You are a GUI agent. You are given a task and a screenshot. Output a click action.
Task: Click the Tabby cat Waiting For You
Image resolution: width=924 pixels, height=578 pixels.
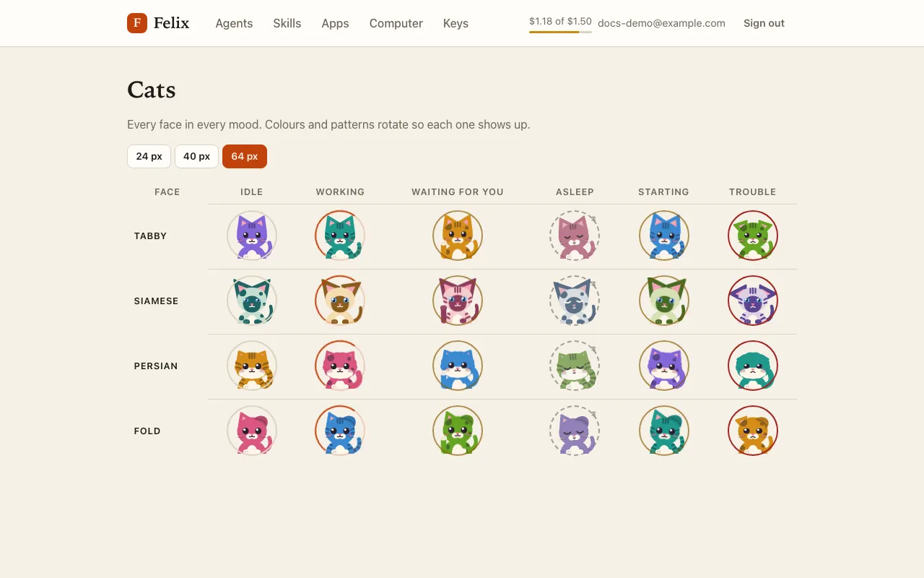[x=458, y=236]
